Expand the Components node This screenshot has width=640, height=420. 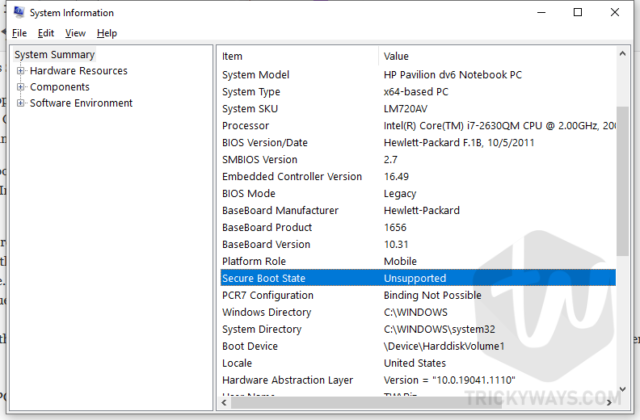[20, 87]
